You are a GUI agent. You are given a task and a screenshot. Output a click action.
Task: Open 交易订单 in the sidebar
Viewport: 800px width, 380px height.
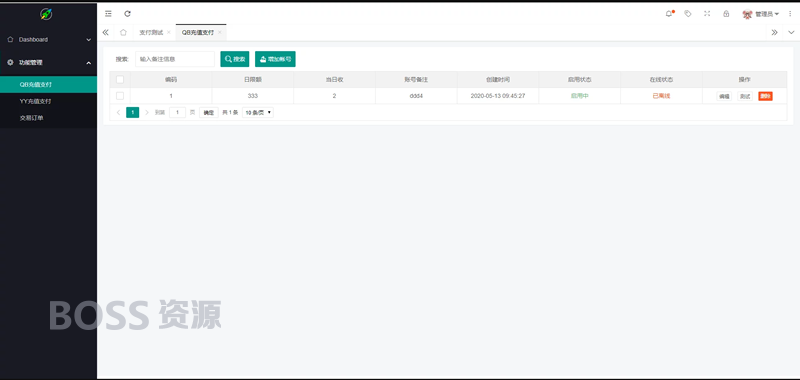coord(48,118)
